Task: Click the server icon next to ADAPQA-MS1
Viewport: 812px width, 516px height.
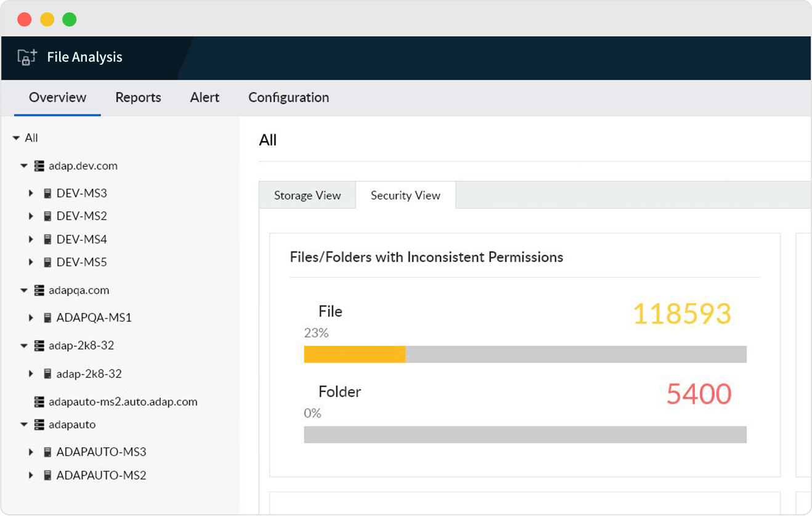Action: (47, 317)
